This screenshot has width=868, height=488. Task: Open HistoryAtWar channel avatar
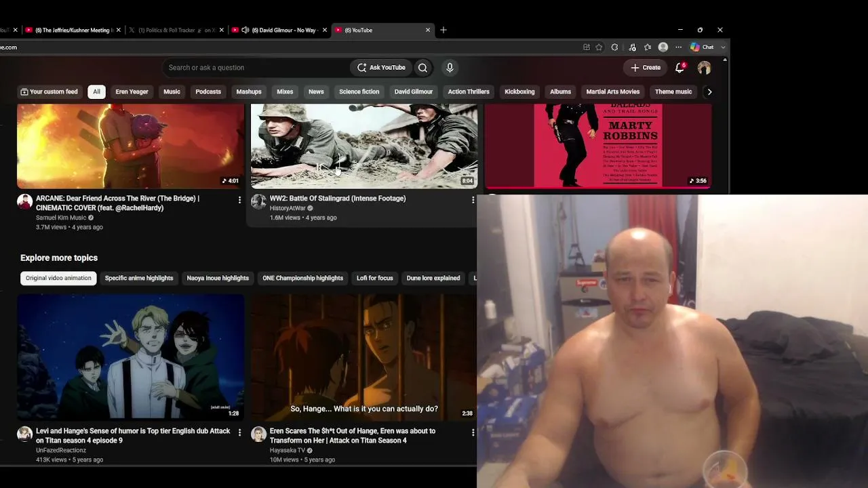(258, 202)
